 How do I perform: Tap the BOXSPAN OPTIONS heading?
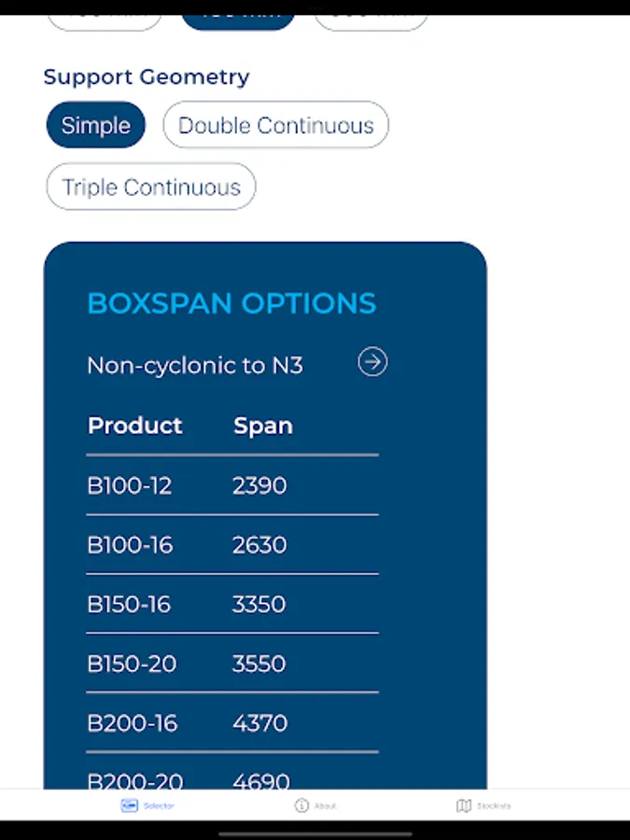pyautogui.click(x=231, y=303)
